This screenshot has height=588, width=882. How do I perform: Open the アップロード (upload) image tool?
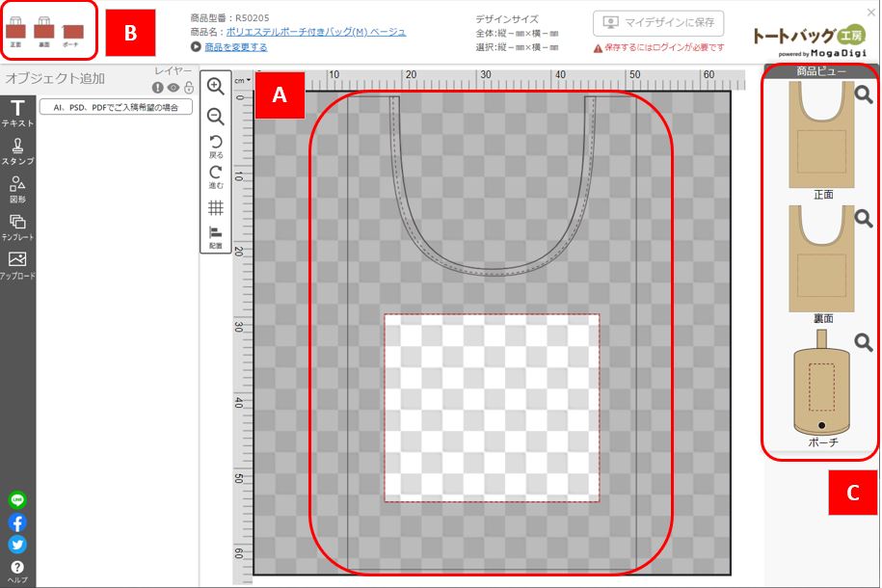point(17,260)
